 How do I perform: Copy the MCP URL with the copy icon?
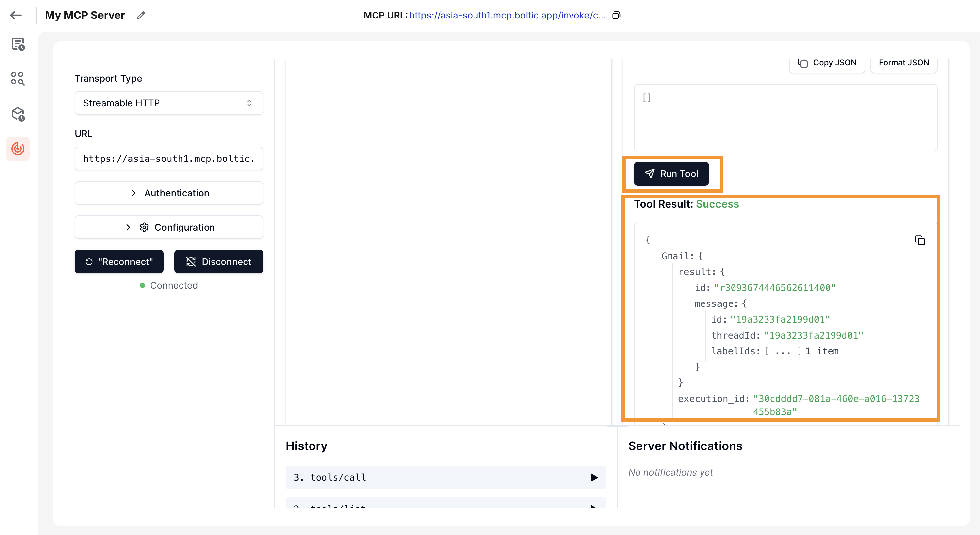click(616, 15)
